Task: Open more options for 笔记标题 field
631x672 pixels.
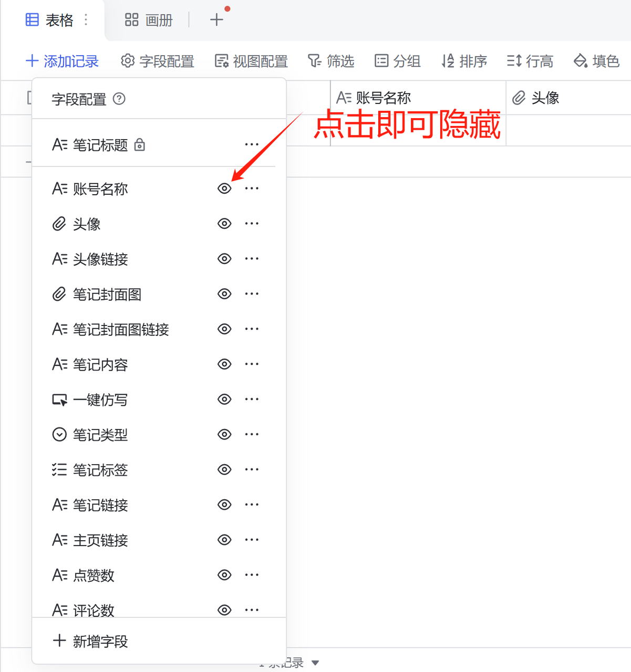Action: click(x=252, y=144)
